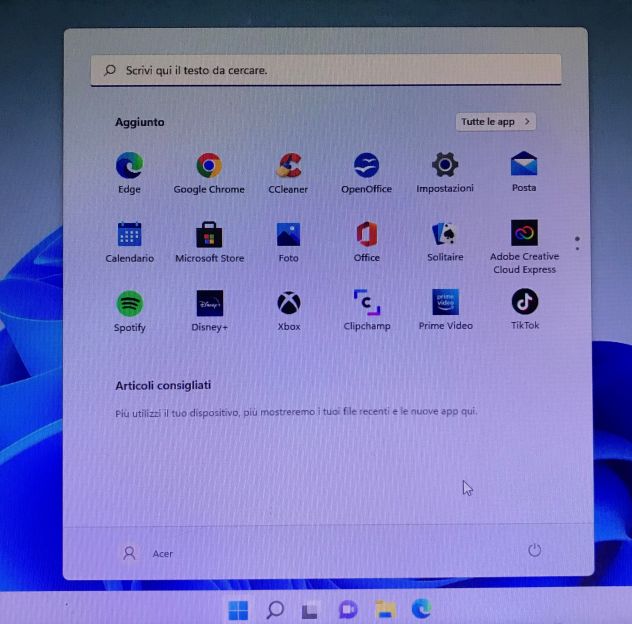Viewport: 632px width, 624px height.
Task: Open File Explorer from the taskbar
Action: tap(385, 609)
